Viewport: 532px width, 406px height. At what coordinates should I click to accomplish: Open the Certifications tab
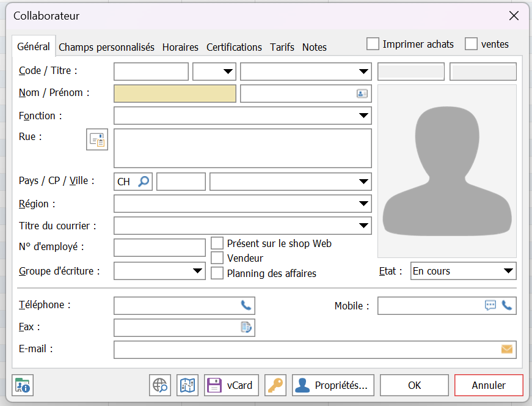(x=234, y=47)
